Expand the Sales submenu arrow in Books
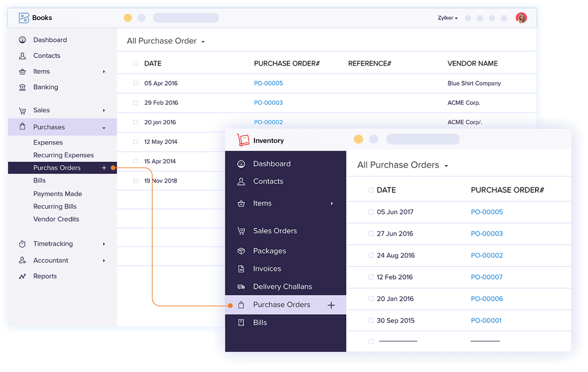This screenshot has width=588, height=372. (104, 110)
